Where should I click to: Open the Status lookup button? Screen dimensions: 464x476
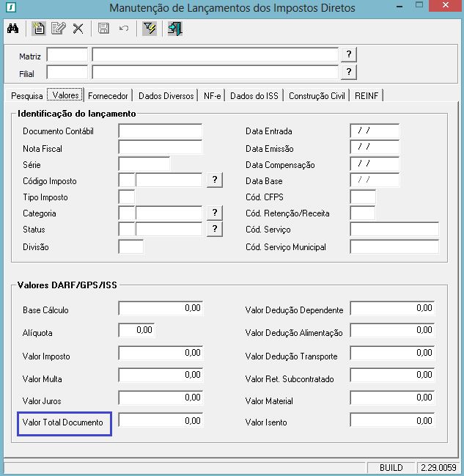(214, 229)
